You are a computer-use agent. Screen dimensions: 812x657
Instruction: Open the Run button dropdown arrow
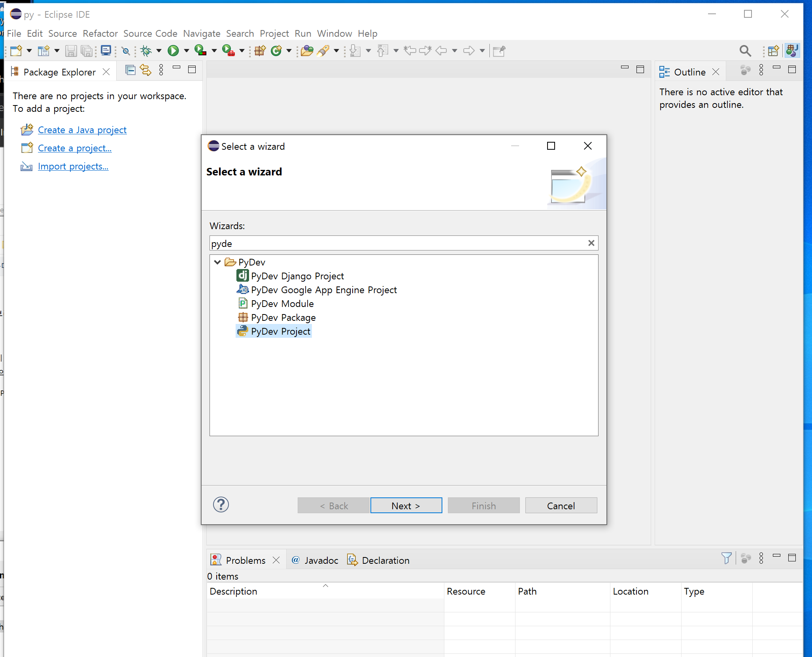click(187, 51)
